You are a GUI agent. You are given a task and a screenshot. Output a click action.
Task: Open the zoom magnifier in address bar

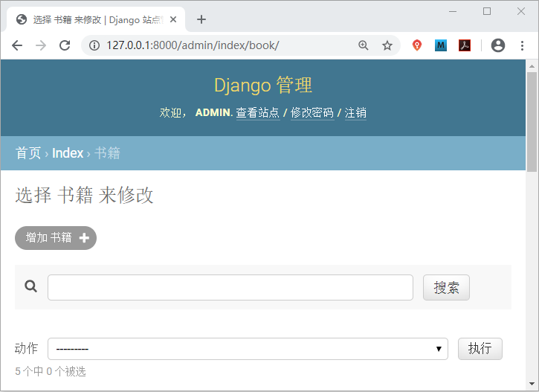point(363,45)
